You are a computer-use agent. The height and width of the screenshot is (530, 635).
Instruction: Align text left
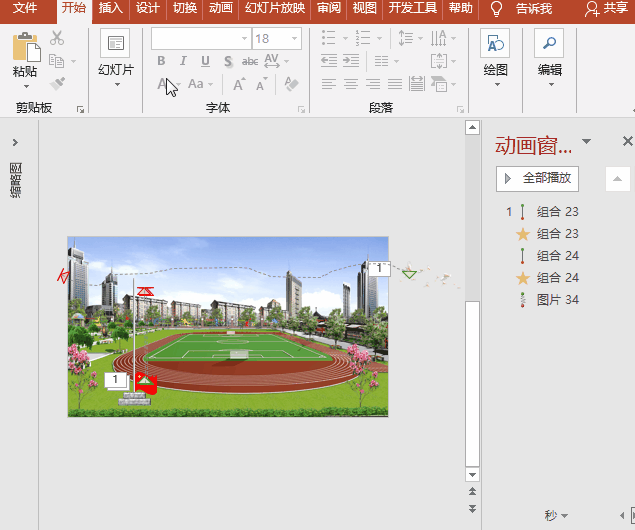329,84
